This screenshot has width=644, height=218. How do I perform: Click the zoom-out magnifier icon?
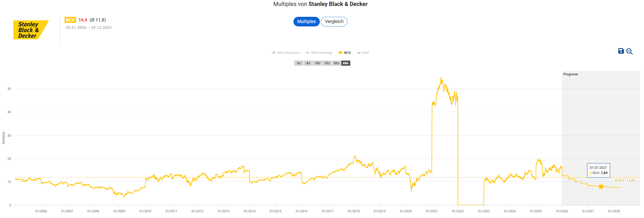pyautogui.click(x=630, y=52)
